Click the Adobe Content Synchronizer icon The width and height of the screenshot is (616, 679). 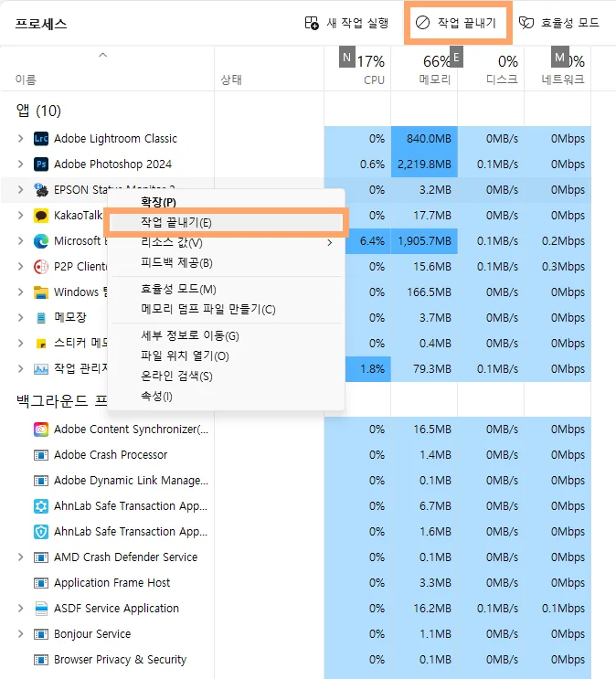(x=41, y=430)
